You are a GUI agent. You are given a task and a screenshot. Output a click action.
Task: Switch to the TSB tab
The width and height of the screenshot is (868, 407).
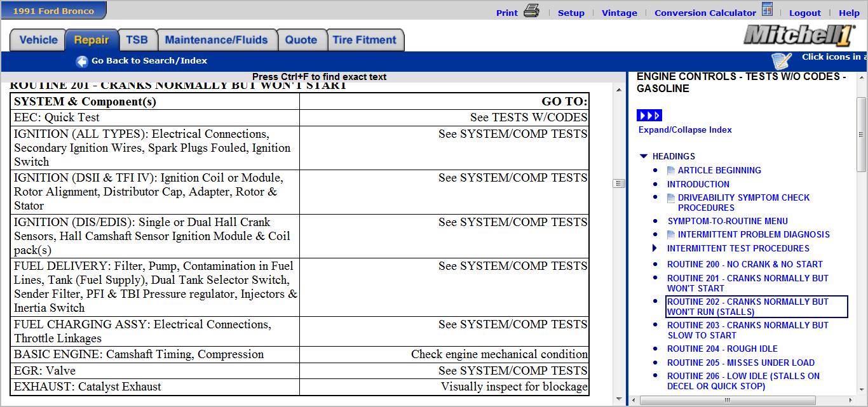click(x=137, y=40)
